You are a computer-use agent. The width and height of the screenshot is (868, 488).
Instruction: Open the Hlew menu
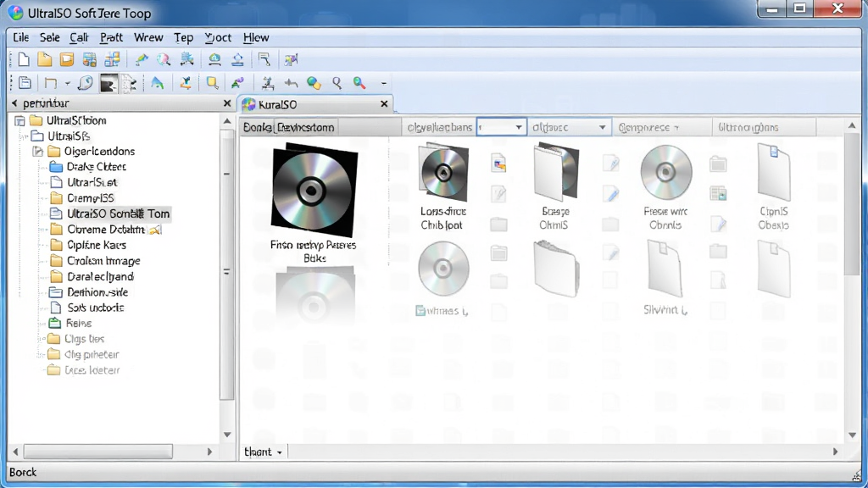256,37
